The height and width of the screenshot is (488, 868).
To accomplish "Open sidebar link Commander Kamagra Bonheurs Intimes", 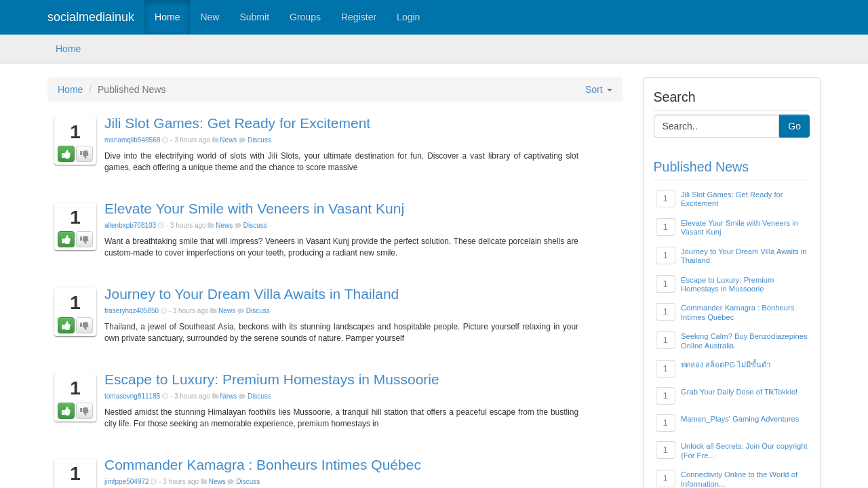I will (737, 312).
